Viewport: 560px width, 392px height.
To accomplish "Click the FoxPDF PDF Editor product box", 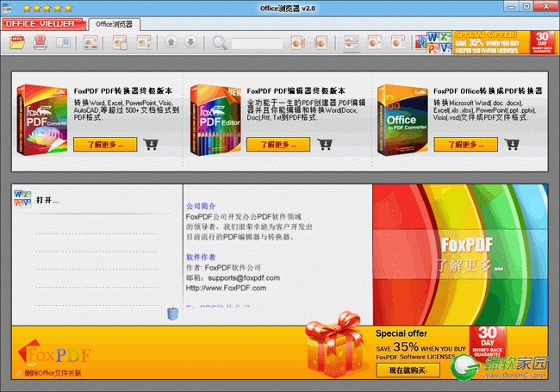I will click(x=215, y=120).
